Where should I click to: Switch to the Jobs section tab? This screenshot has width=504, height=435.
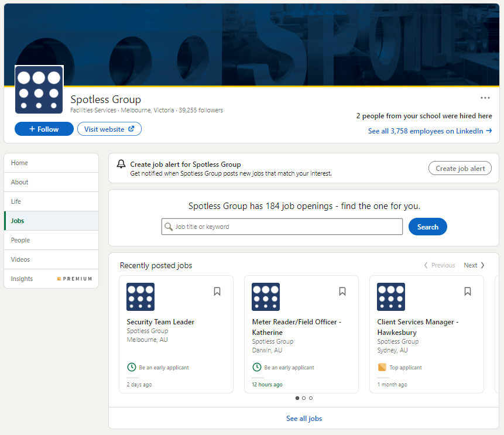click(x=18, y=221)
